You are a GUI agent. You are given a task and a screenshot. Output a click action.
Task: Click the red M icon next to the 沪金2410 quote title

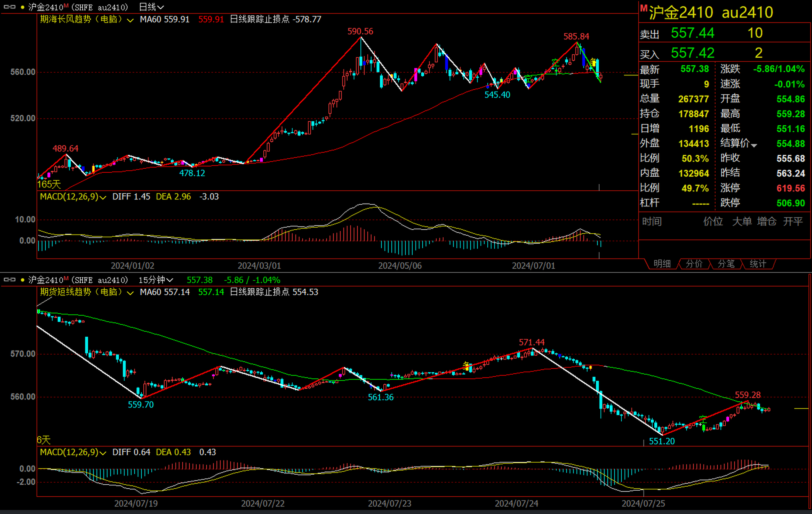pos(643,8)
